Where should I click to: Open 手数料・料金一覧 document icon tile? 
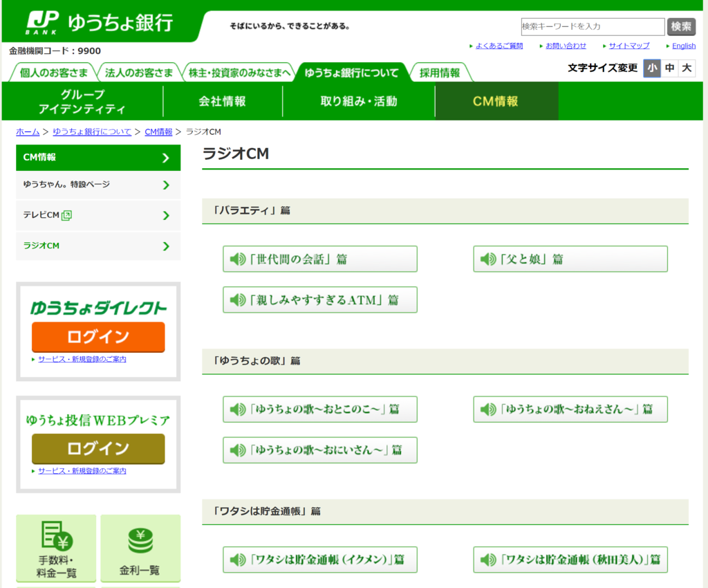pos(57,549)
